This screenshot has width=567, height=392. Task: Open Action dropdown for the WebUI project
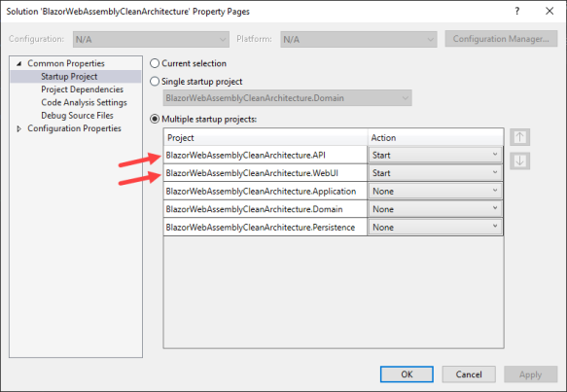click(435, 173)
